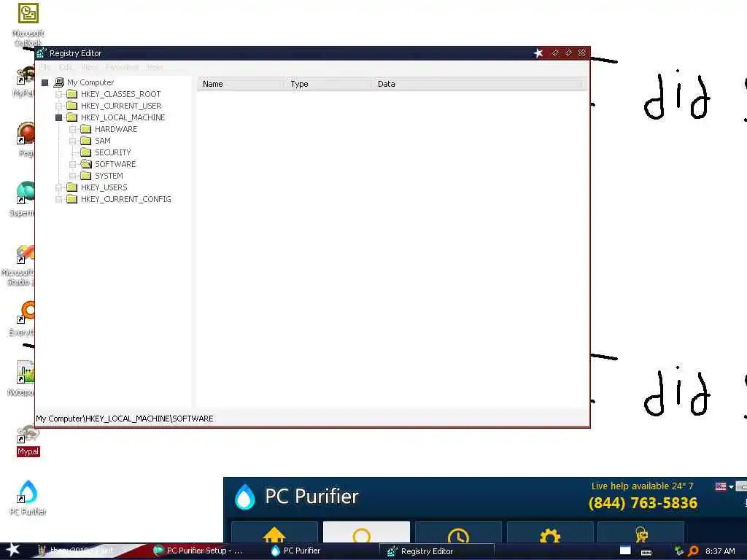
Task: Open the View menu in Registry Editor
Action: 89,67
